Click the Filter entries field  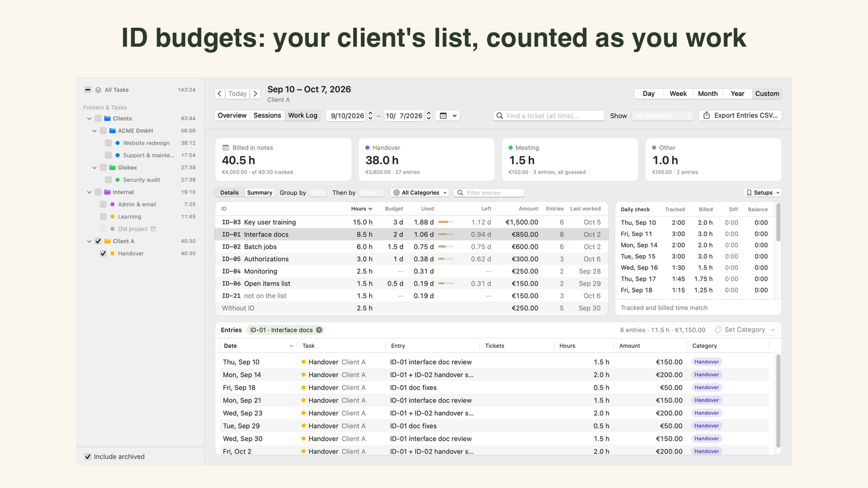489,192
